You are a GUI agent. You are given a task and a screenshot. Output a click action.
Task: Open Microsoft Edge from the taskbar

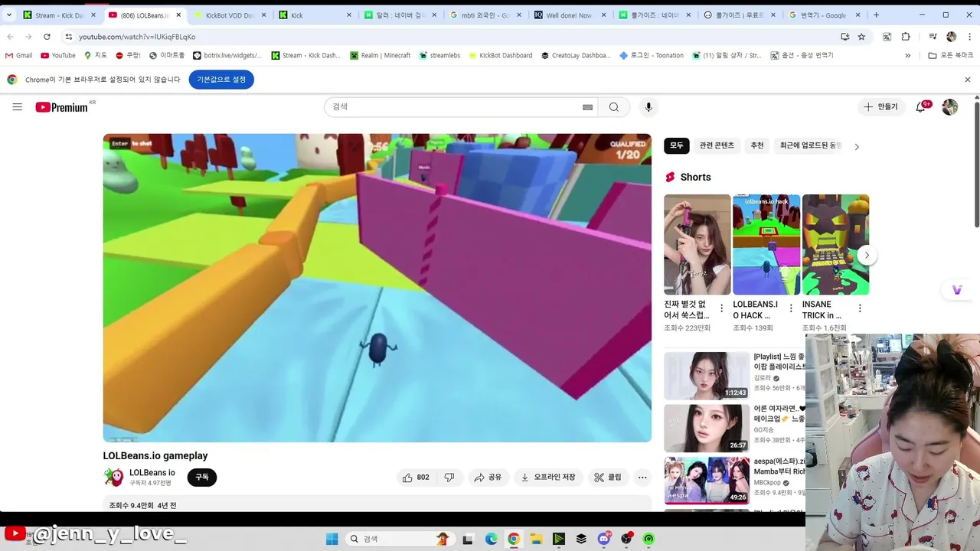tap(491, 539)
